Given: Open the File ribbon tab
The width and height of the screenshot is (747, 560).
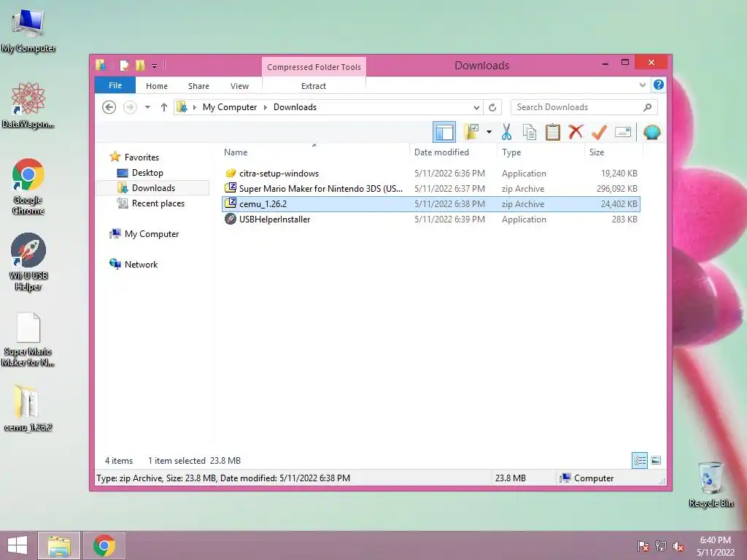Looking at the screenshot, I should (115, 85).
